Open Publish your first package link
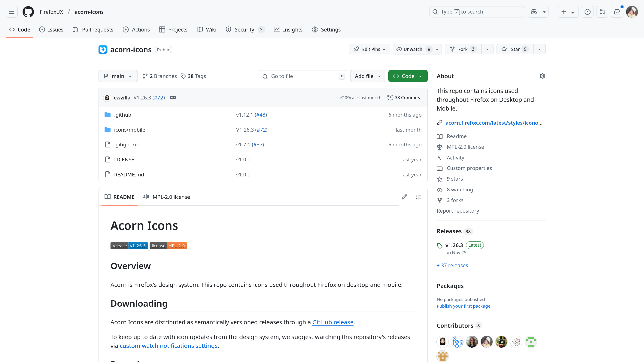644x362 pixels. [463, 306]
